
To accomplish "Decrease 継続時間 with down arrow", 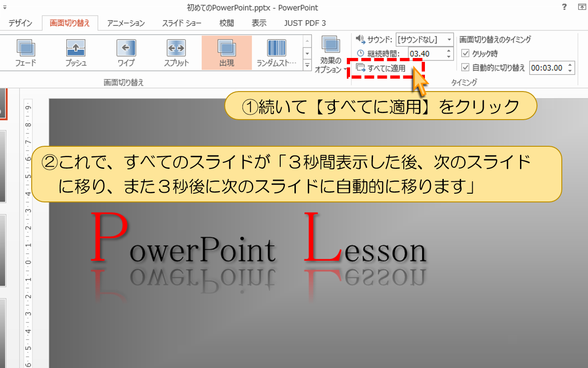I will [449, 57].
